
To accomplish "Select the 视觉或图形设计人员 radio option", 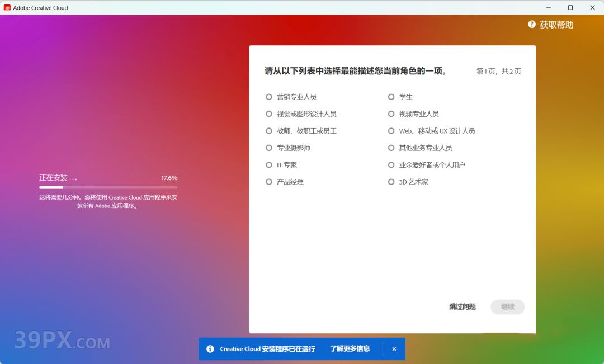I will tap(269, 114).
